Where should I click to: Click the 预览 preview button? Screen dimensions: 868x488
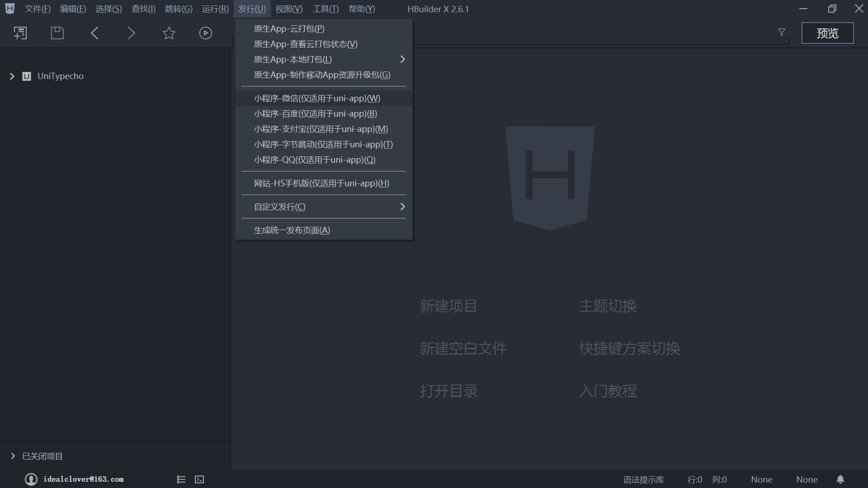pos(827,33)
